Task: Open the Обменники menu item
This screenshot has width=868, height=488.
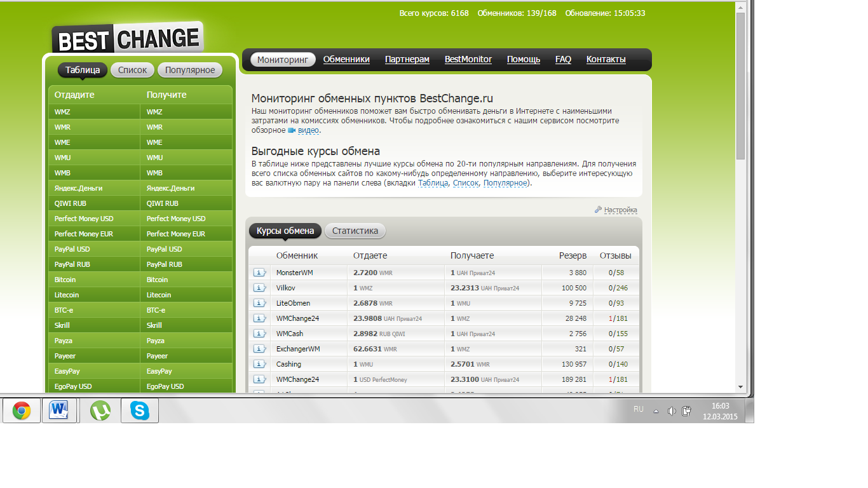Action: tap(346, 60)
